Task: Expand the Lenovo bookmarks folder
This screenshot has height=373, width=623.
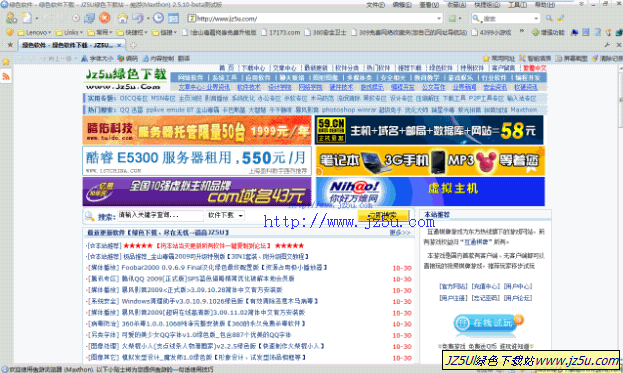Action: point(34,33)
